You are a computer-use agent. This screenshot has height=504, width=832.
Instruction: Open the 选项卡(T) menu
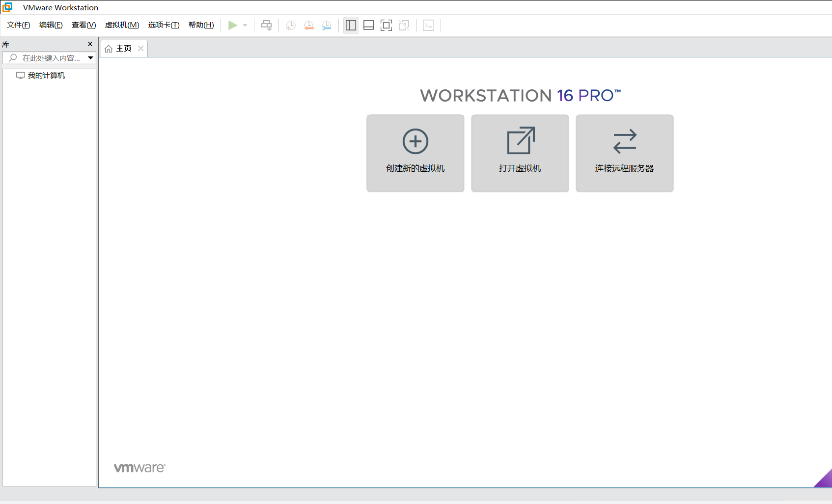click(164, 25)
